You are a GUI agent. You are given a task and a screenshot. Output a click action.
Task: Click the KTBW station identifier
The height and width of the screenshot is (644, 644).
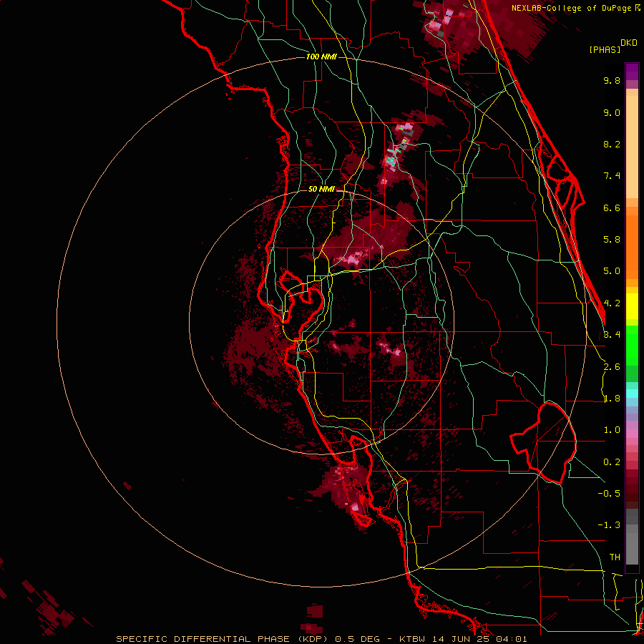coord(414,639)
